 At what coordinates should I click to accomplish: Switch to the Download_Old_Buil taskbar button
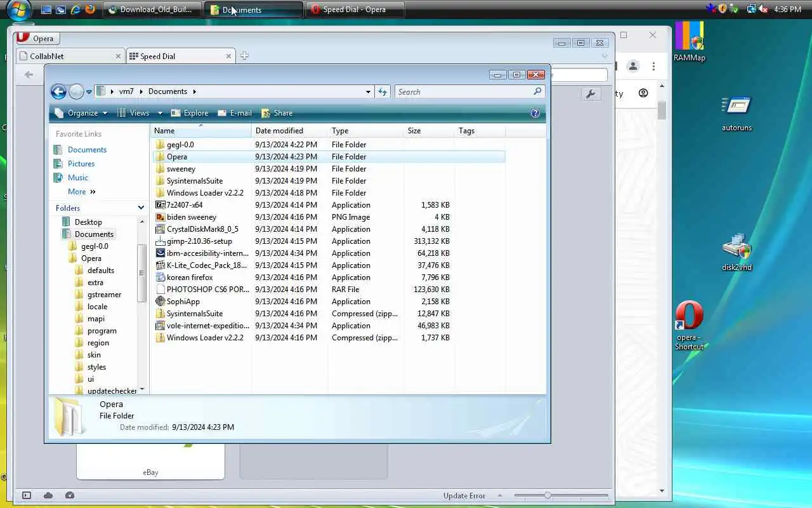point(151,10)
